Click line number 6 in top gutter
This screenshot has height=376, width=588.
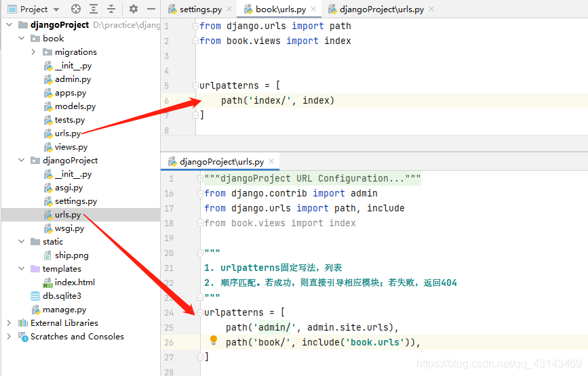(x=167, y=101)
